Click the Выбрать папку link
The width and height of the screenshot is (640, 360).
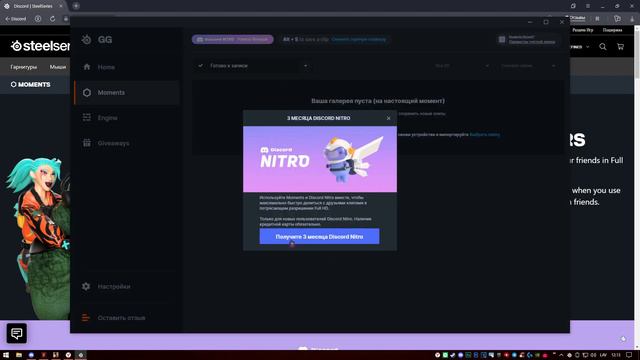[484, 134]
